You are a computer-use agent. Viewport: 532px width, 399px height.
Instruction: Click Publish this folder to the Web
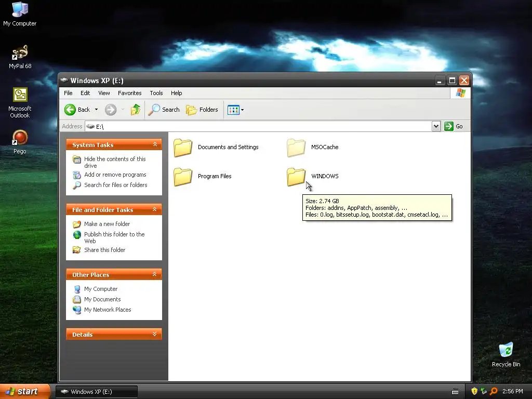[x=114, y=237]
